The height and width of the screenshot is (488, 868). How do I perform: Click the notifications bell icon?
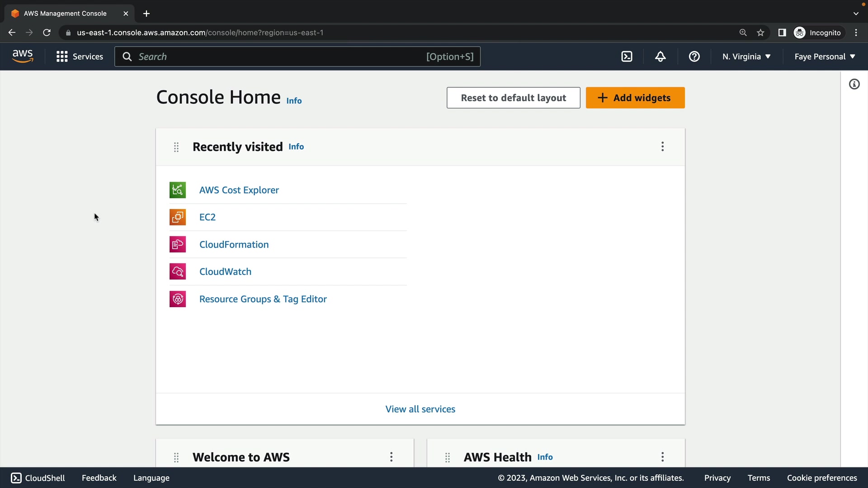660,56
